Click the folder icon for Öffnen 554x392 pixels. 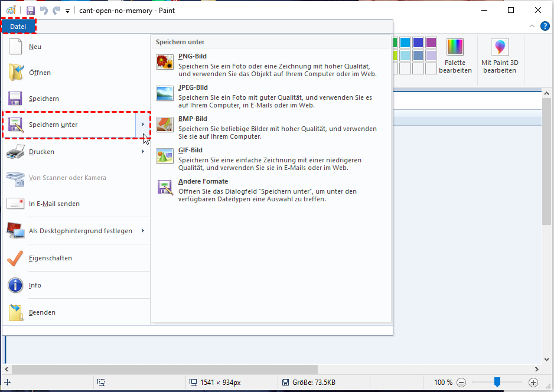click(x=17, y=73)
